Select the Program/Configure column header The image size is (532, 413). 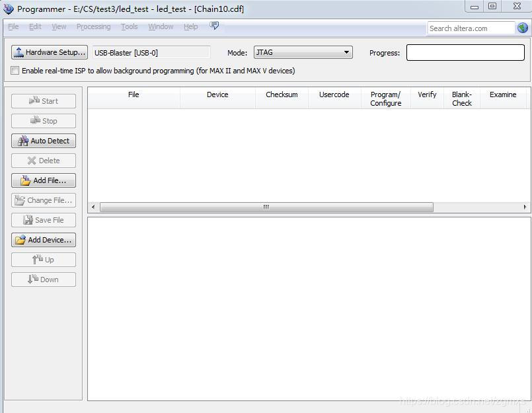tap(386, 98)
